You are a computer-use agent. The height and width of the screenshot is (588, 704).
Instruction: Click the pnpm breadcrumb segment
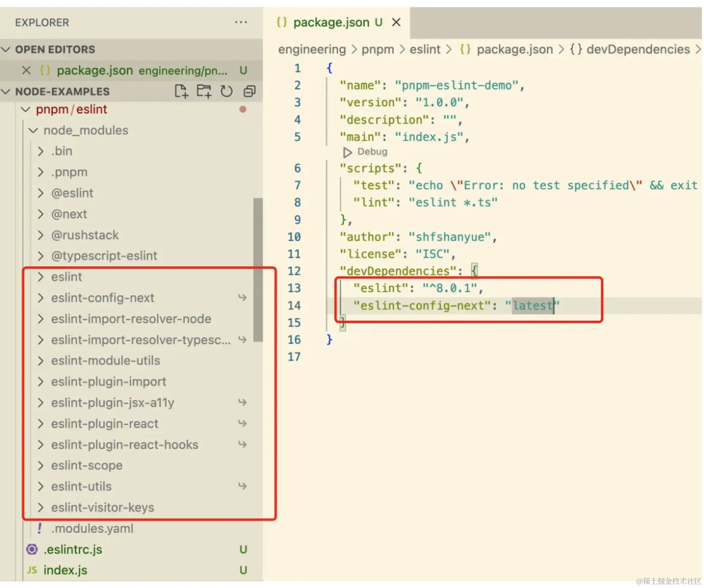(378, 49)
